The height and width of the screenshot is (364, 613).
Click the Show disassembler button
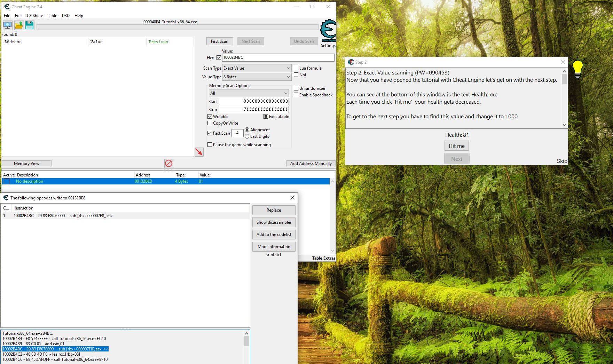point(274,222)
